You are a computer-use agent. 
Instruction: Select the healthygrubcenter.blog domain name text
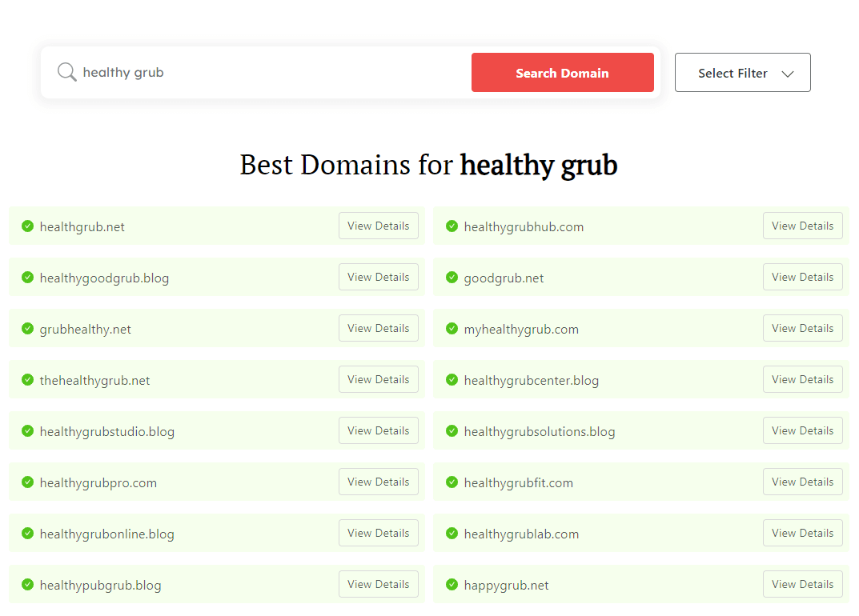pos(532,381)
